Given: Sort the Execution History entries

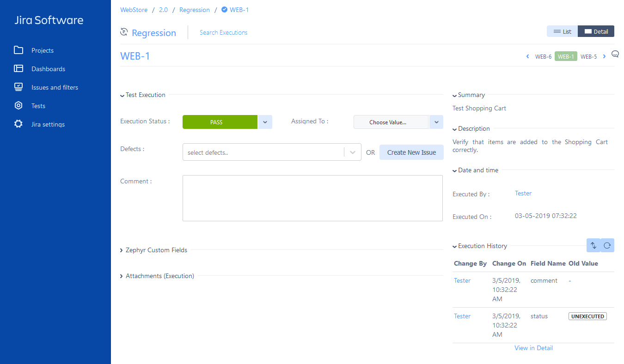Looking at the screenshot, I should pyautogui.click(x=593, y=245).
